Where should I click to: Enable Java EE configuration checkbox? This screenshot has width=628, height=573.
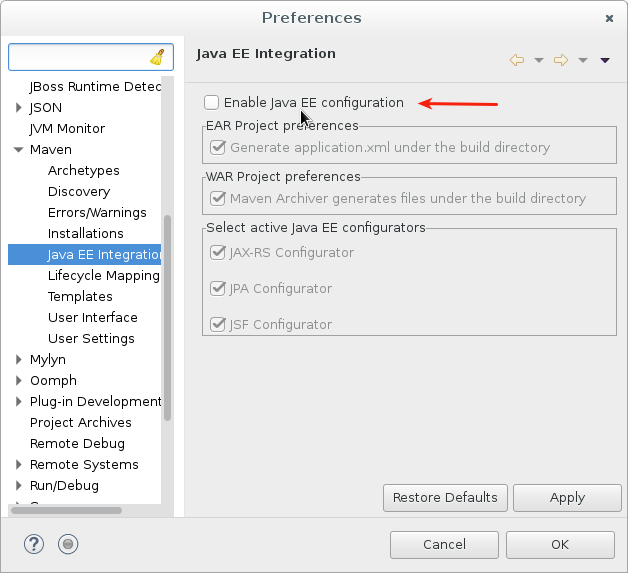211,103
